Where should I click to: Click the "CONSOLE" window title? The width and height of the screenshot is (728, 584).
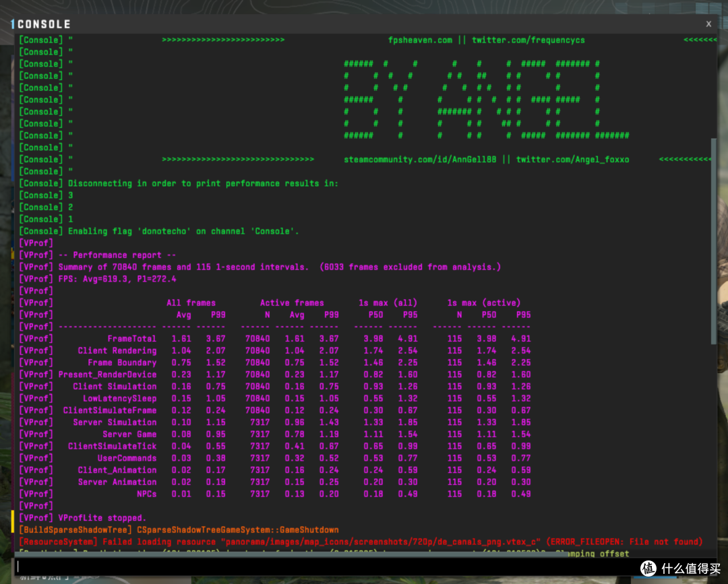point(44,24)
